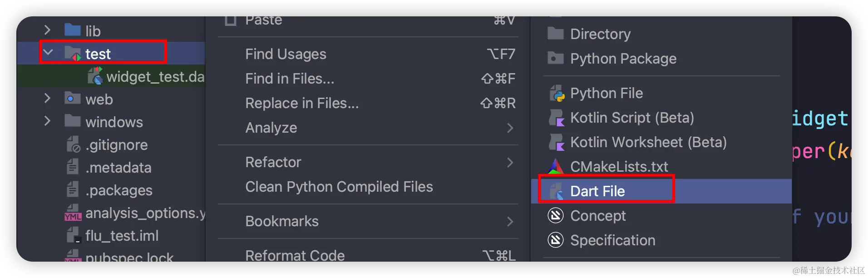
Task: Click the Python Package folder icon
Action: coord(555,59)
